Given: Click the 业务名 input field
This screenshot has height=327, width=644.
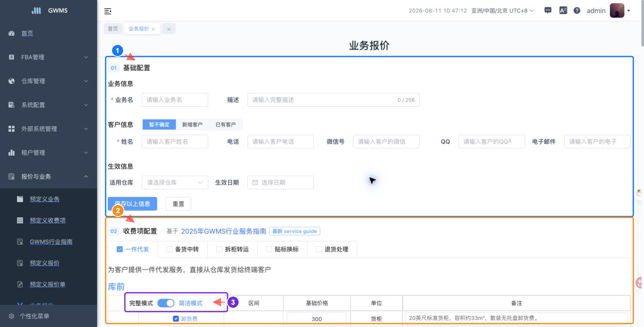Looking at the screenshot, I should coord(175,100).
